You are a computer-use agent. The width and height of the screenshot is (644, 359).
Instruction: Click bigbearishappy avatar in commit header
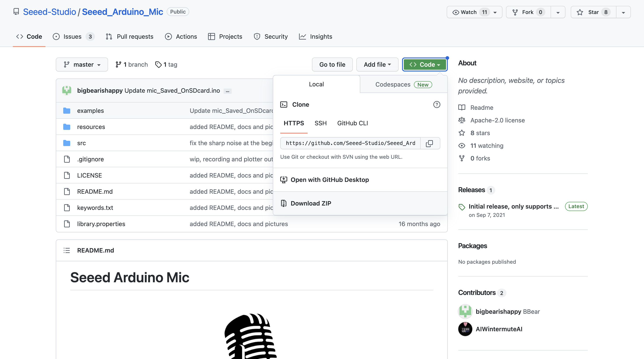pos(67,91)
